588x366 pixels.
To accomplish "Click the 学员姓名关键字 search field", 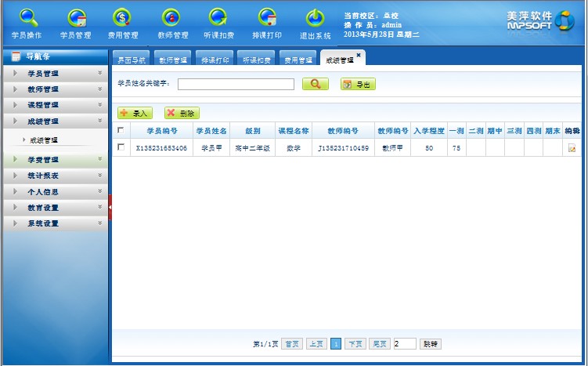I will [236, 84].
